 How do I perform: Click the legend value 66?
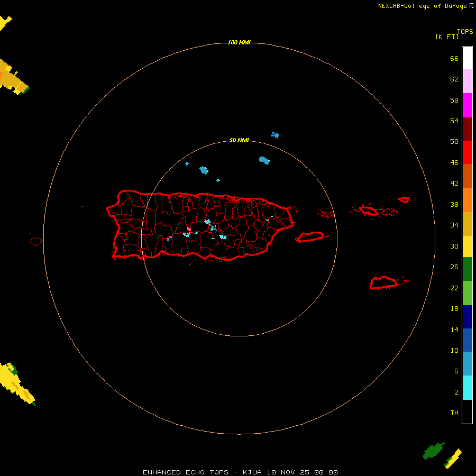tap(454, 58)
